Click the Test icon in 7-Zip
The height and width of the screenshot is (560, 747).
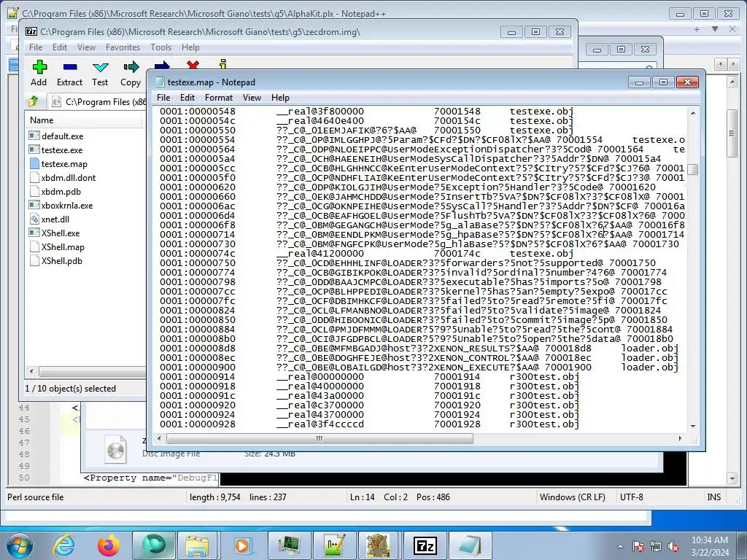[100, 74]
